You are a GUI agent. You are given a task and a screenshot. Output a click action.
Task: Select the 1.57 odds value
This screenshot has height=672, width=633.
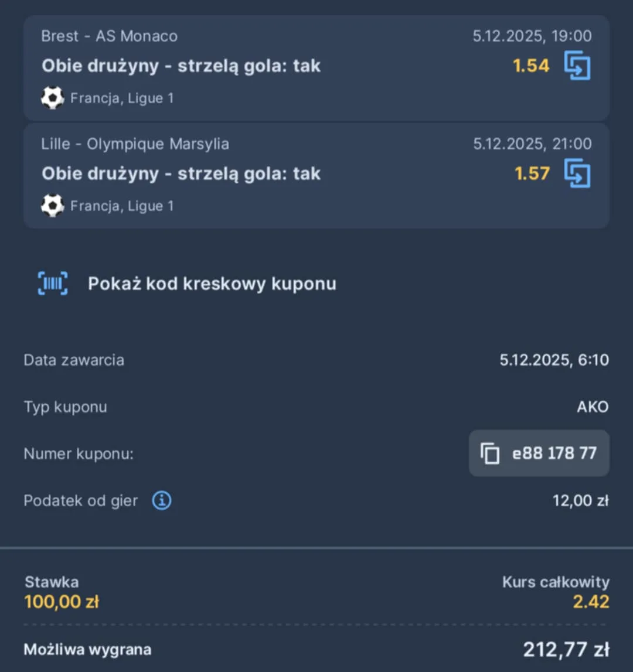pos(532,173)
